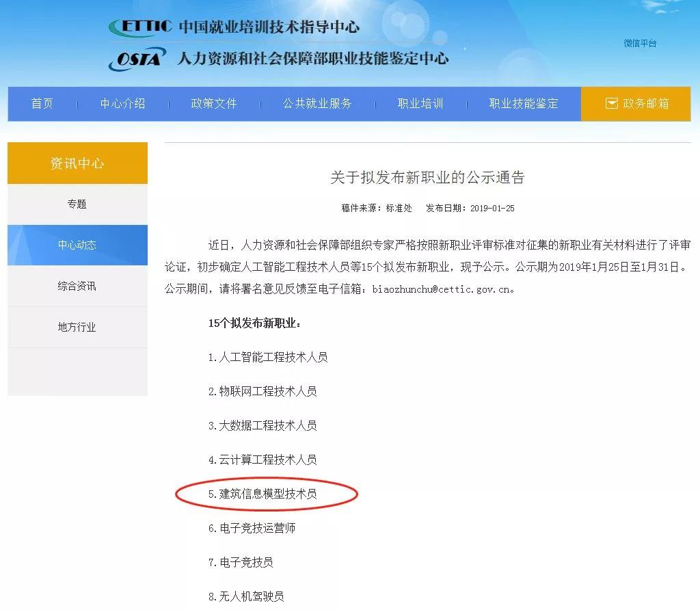Select 中心动态 in the sidebar

77,245
